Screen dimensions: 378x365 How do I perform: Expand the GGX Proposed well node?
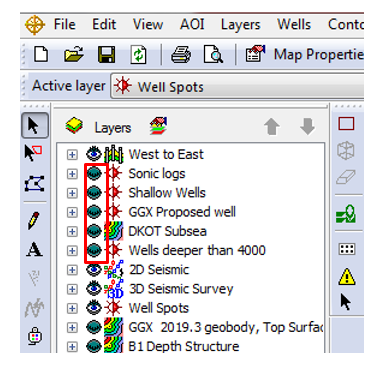point(72,212)
